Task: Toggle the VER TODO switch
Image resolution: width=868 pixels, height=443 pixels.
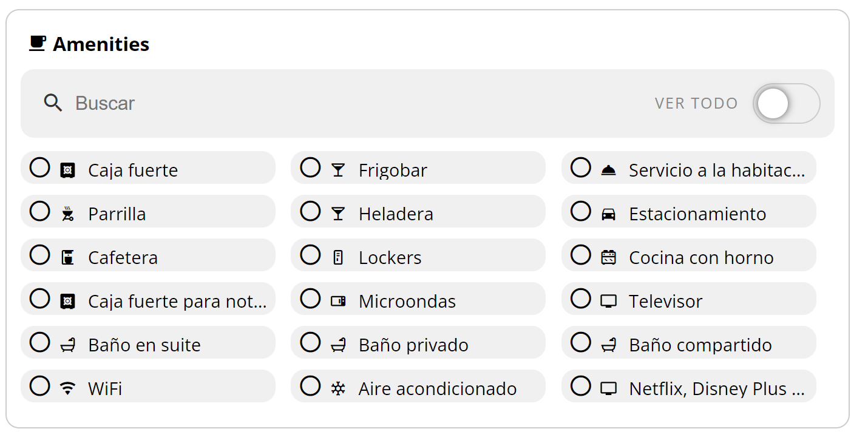Action: [786, 103]
